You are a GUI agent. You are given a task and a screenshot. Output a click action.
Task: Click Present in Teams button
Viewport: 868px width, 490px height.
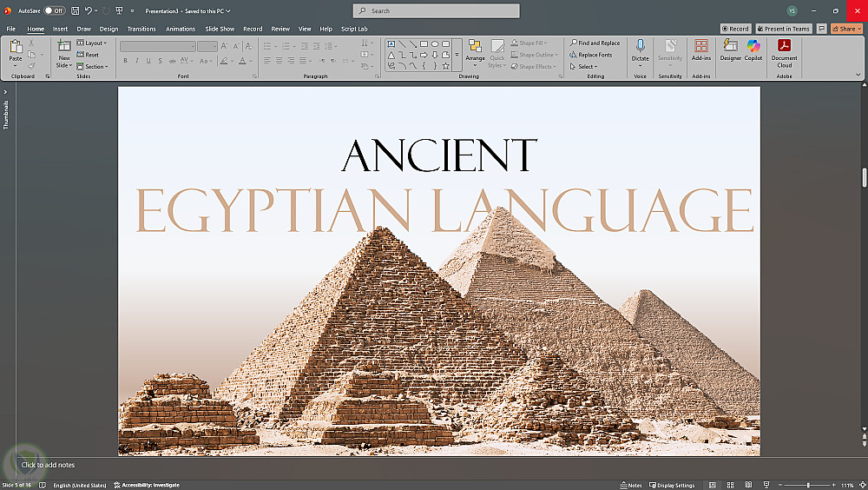tap(784, 29)
